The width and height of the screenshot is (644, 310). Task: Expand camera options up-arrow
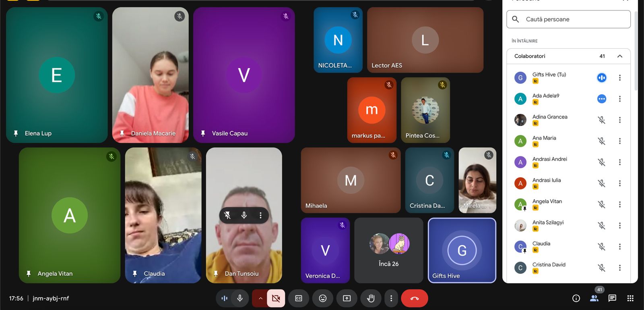pyautogui.click(x=260, y=298)
